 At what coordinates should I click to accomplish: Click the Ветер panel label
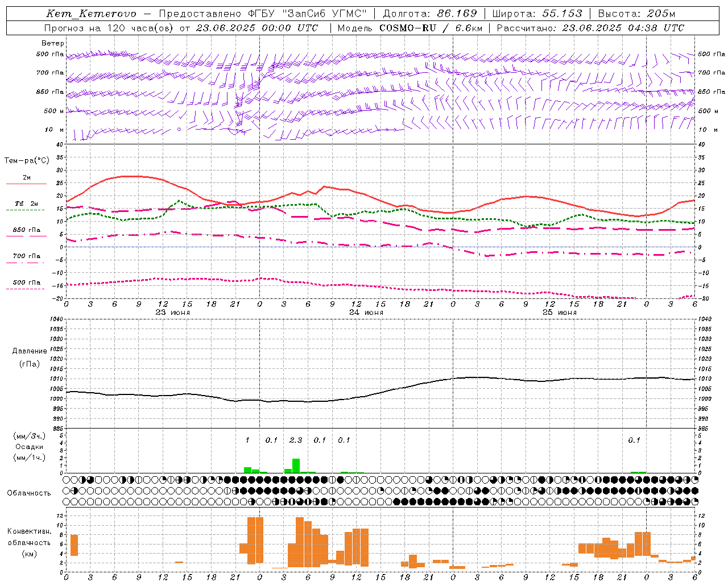click(53, 43)
